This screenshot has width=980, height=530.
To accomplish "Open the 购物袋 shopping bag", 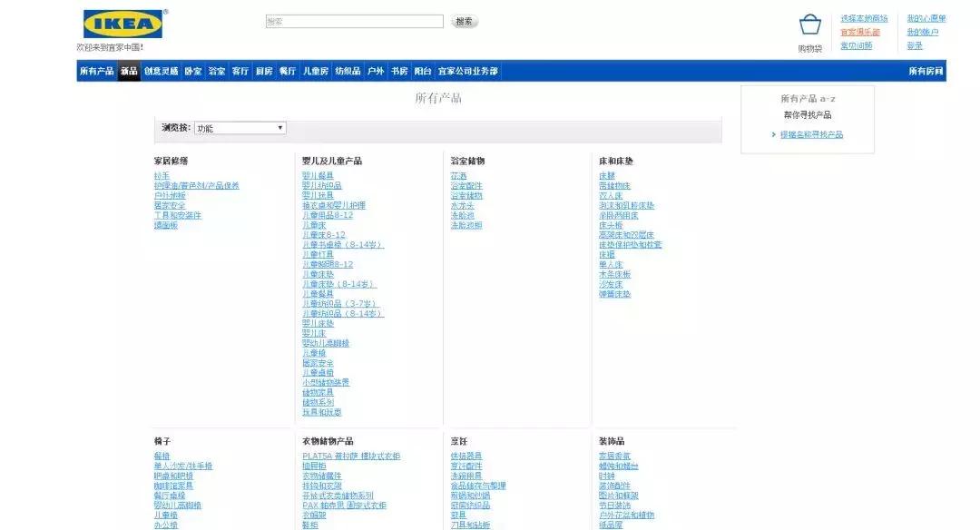I will 808,25.
